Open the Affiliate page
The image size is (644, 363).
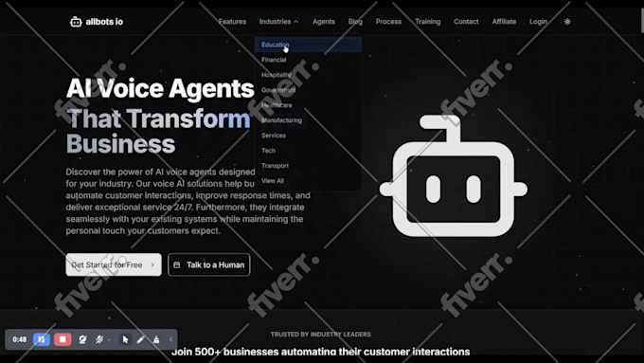click(x=504, y=22)
